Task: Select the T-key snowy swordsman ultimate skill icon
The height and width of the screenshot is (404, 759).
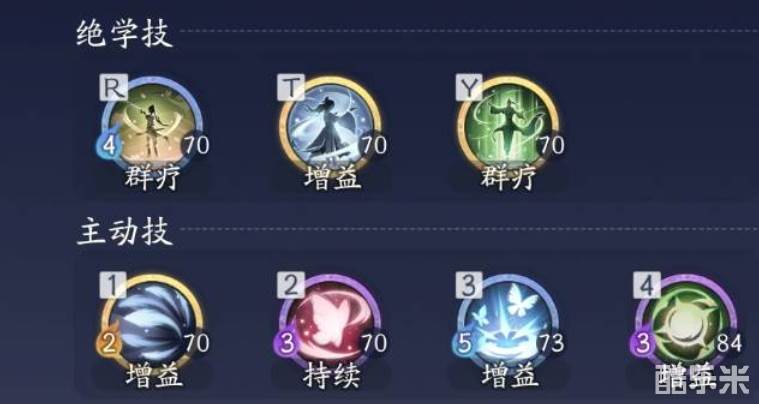Action: (331, 127)
